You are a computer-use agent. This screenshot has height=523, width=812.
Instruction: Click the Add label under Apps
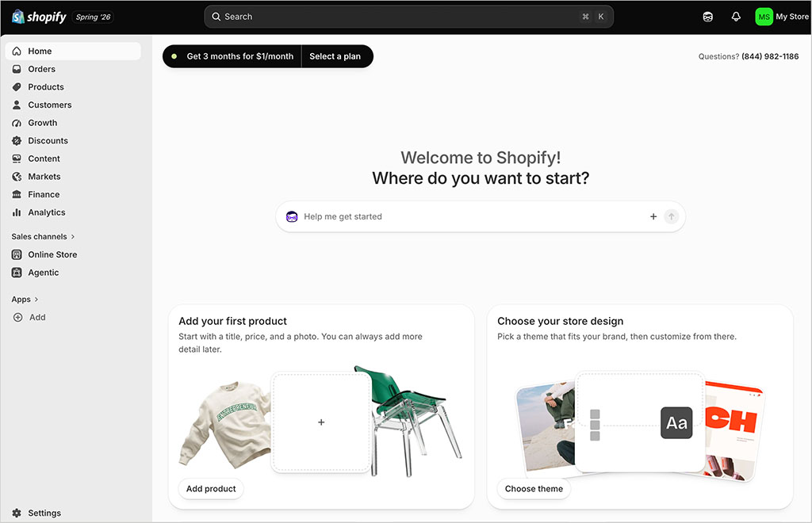[x=37, y=318]
